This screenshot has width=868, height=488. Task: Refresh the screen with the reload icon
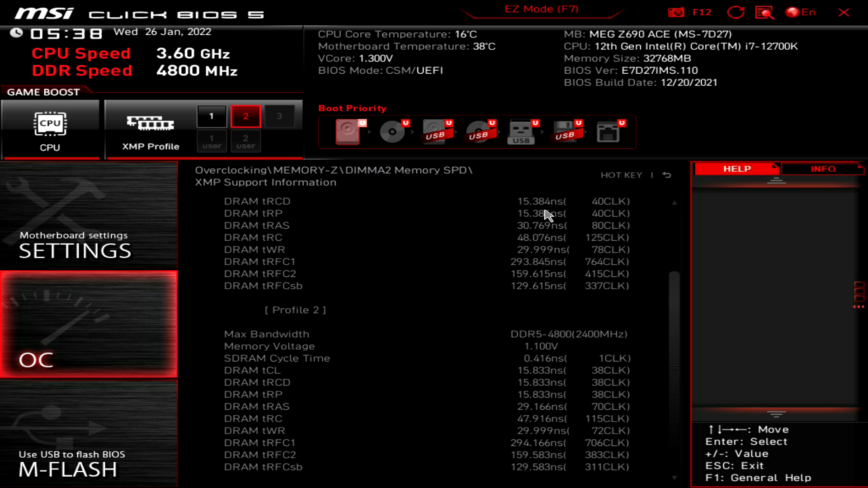[x=736, y=12]
